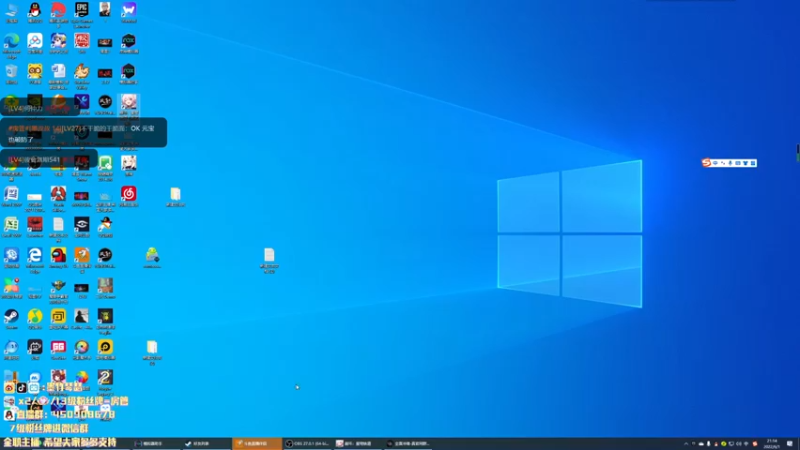Select the black circle icon beside the goose
The image size is (800, 450).
coord(105,257)
